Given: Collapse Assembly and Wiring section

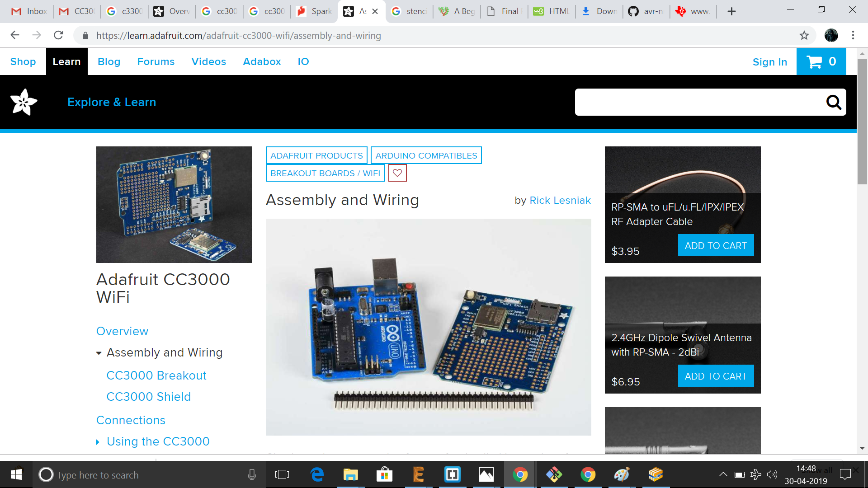Looking at the screenshot, I should point(99,353).
